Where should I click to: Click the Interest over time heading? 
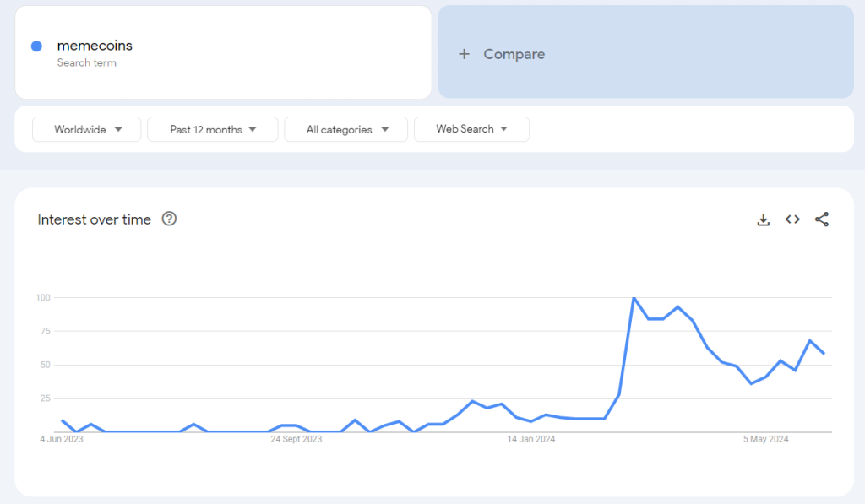point(95,219)
